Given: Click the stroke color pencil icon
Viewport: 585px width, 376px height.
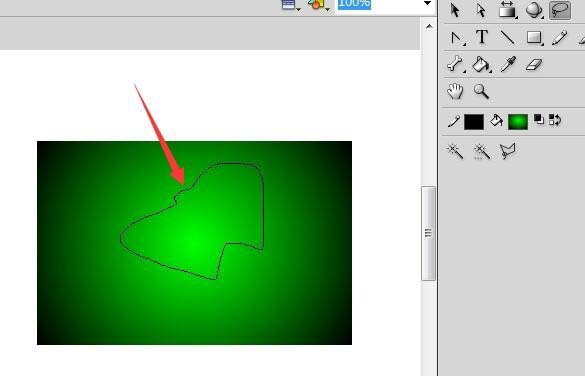Looking at the screenshot, I should point(454,121).
